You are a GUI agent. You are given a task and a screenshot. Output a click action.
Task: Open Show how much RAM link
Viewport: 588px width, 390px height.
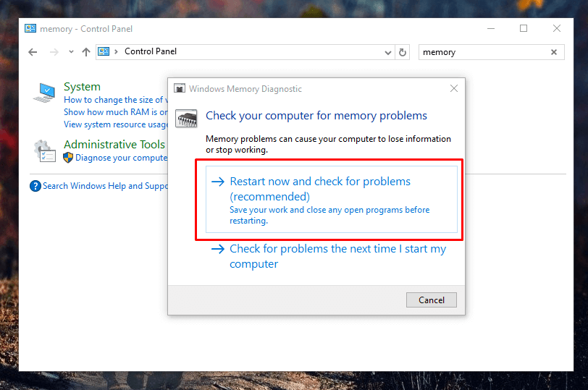pos(116,112)
